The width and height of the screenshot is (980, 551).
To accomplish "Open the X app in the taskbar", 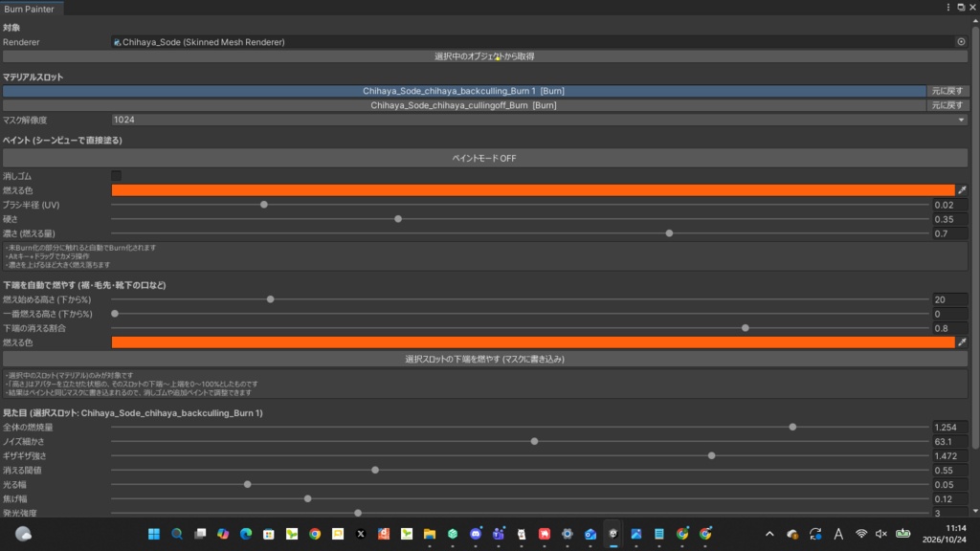I will [361, 534].
